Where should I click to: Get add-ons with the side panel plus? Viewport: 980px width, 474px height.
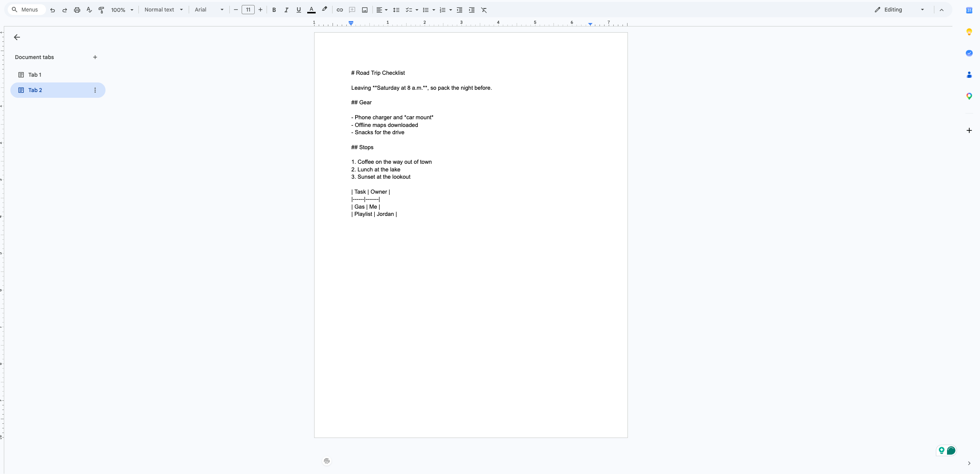(969, 131)
